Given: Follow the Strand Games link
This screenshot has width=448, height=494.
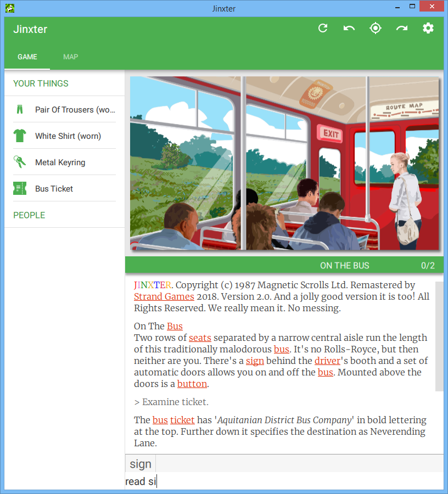Looking at the screenshot, I should [x=164, y=296].
